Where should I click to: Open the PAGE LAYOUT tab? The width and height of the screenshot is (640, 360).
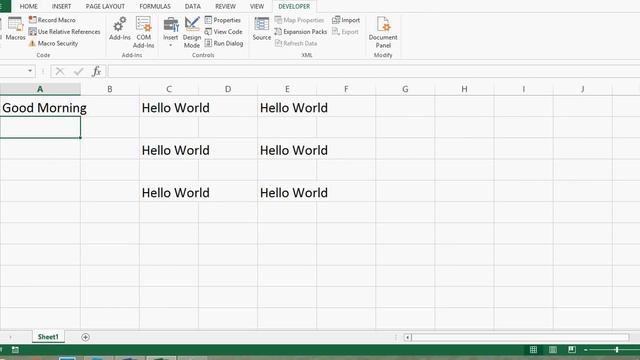pos(105,7)
